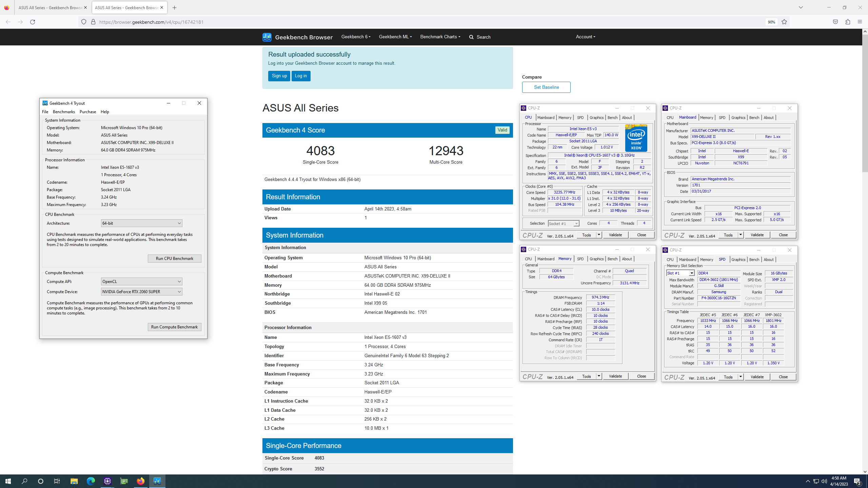Open Task View on the taskbar
This screenshot has width=868, height=488.
point(57,481)
